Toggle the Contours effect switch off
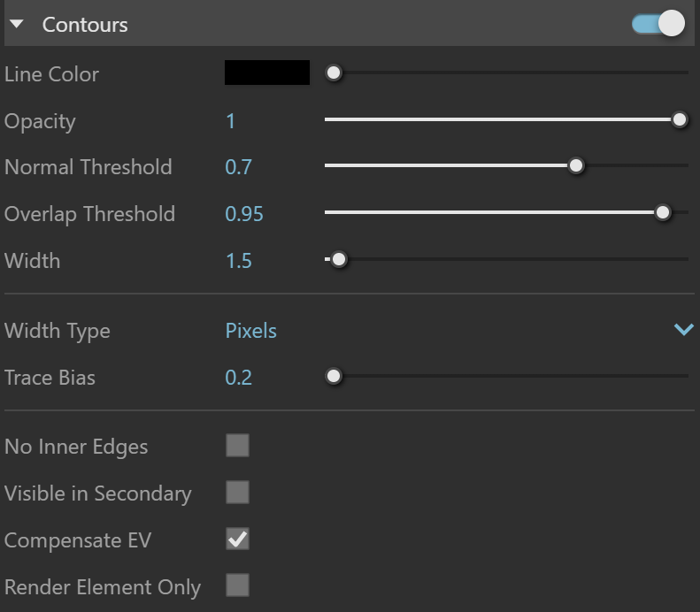This screenshot has height=612, width=700. point(658,24)
